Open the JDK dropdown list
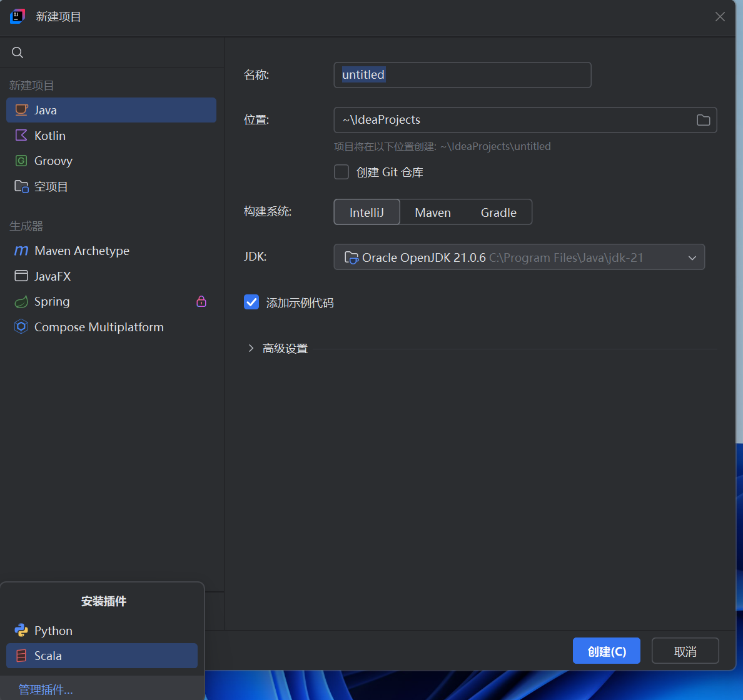743x700 pixels. [x=519, y=257]
